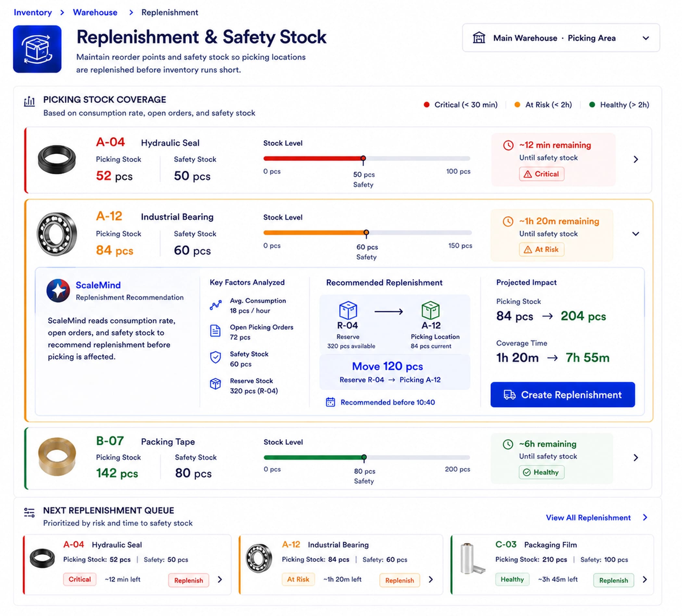Click the "Recommended before 10:40" text
The height and width of the screenshot is (616, 682).
(x=388, y=402)
